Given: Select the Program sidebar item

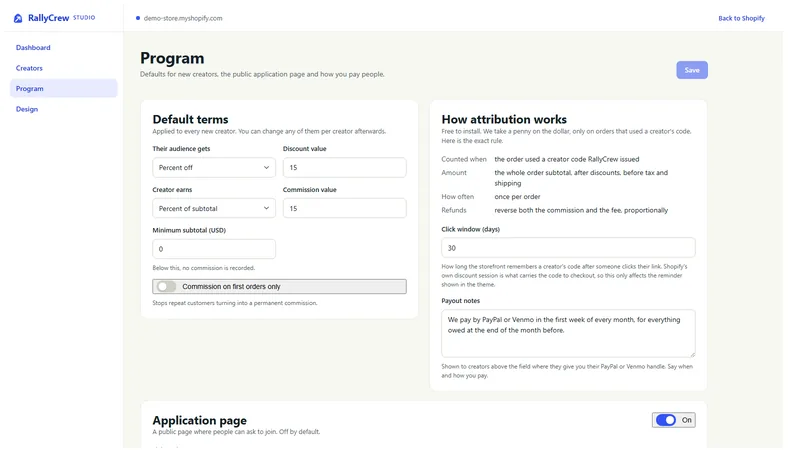Looking at the screenshot, I should [64, 88].
